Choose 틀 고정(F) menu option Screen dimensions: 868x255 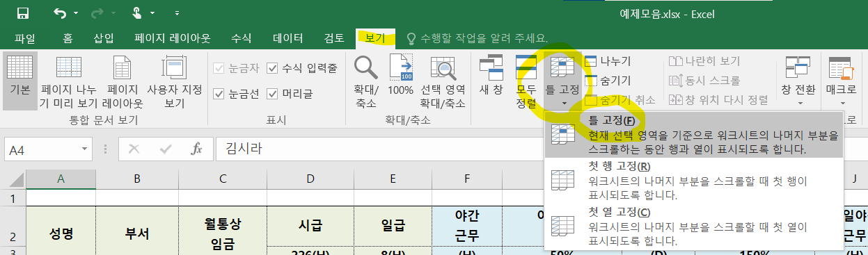[694, 135]
